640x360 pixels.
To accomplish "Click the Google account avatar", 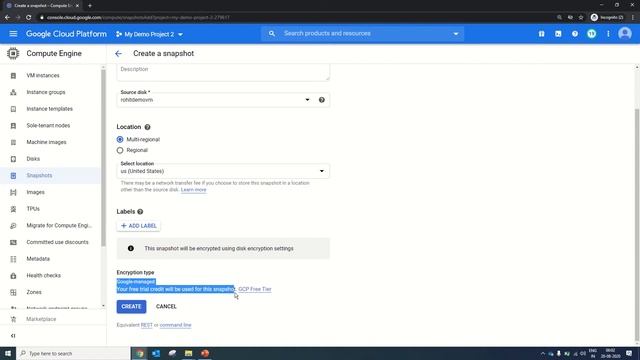I will 624,34.
